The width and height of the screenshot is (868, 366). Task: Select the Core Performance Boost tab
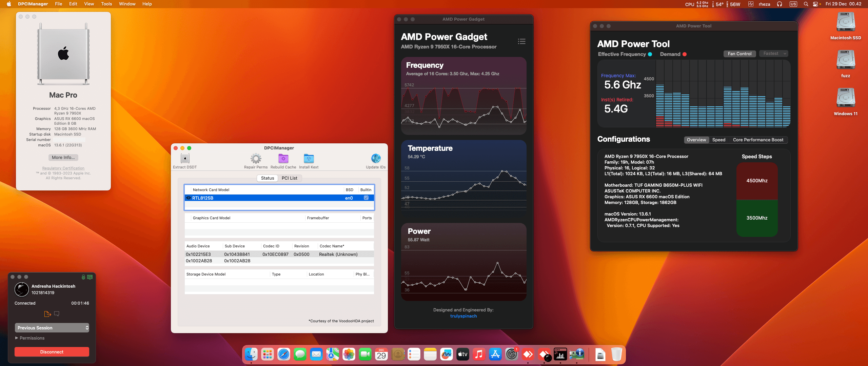(758, 140)
